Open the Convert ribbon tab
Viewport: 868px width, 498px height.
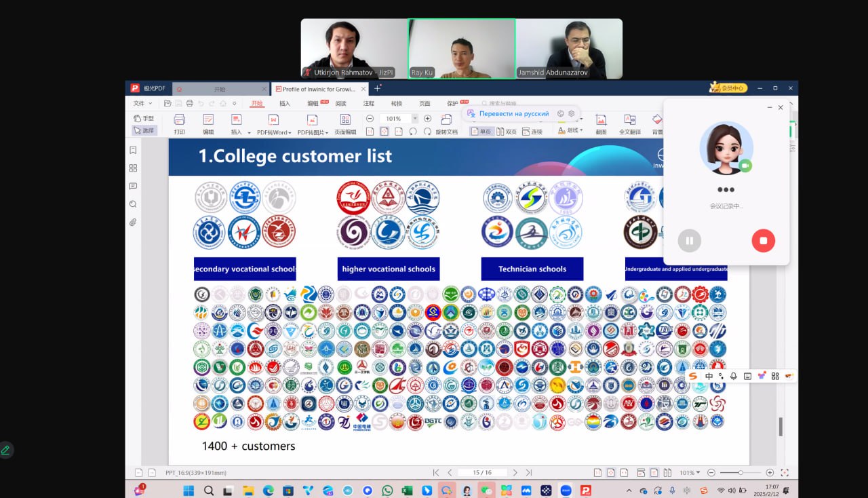pyautogui.click(x=396, y=104)
